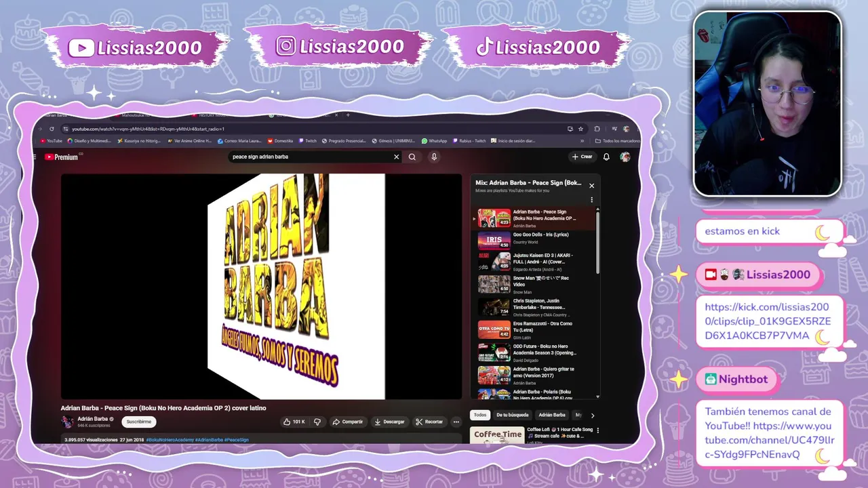Close the Mix playlist panel
Image resolution: width=868 pixels, height=488 pixels.
pyautogui.click(x=591, y=185)
